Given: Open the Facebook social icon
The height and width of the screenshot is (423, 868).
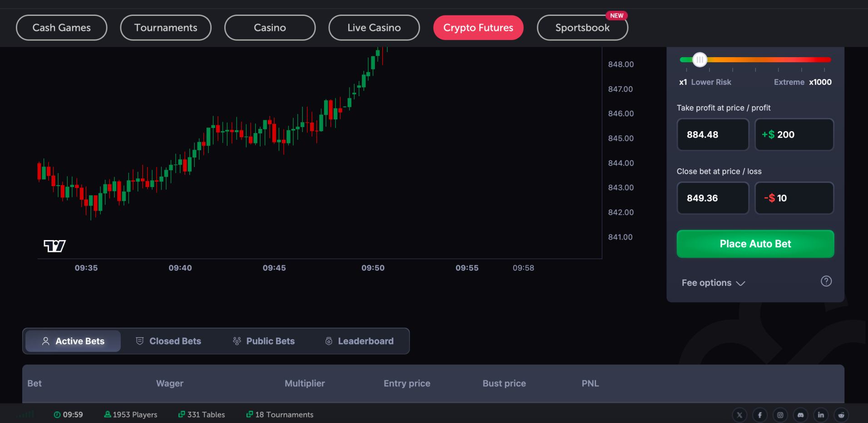Looking at the screenshot, I should click(x=760, y=414).
